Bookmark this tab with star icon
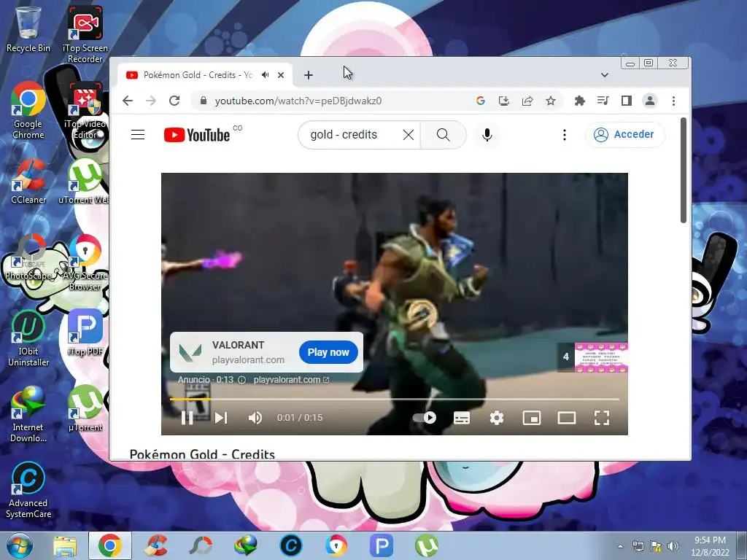747x560 pixels. click(551, 101)
